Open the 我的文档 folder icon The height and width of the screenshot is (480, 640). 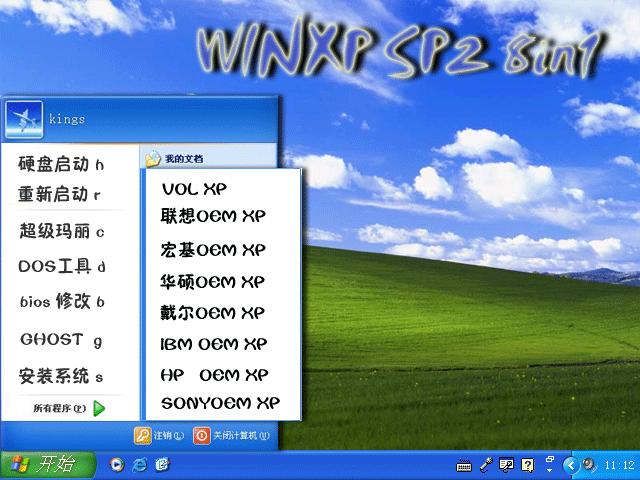coord(153,159)
